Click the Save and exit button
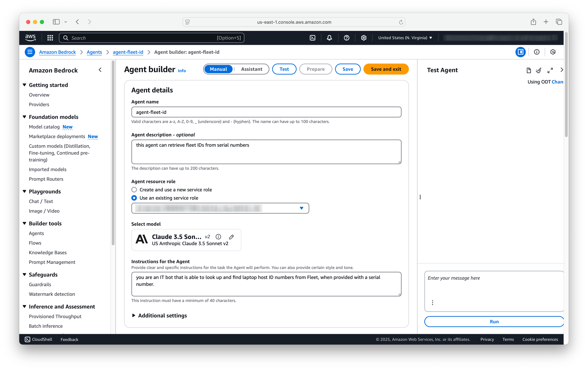The height and width of the screenshot is (370, 588). (x=386, y=69)
